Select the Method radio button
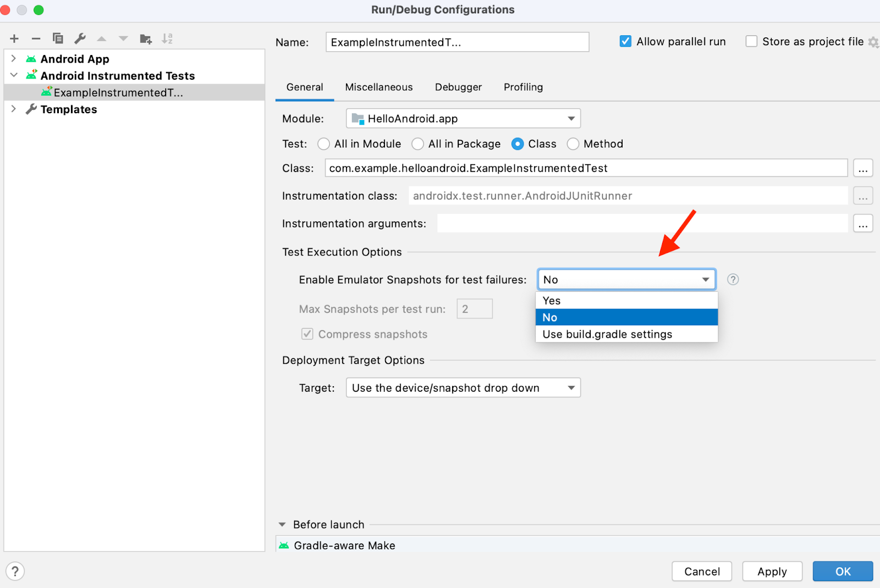 click(573, 144)
